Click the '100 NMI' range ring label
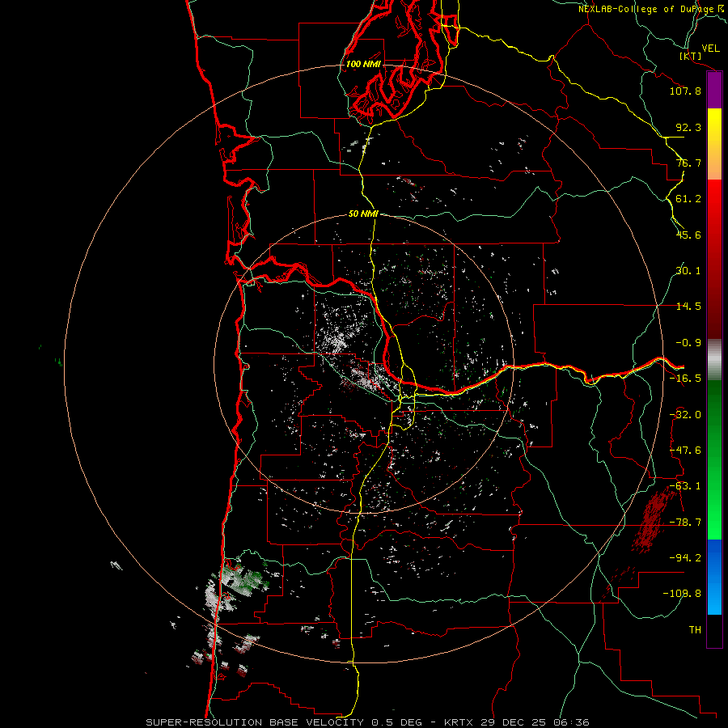728x728 pixels. [x=363, y=64]
